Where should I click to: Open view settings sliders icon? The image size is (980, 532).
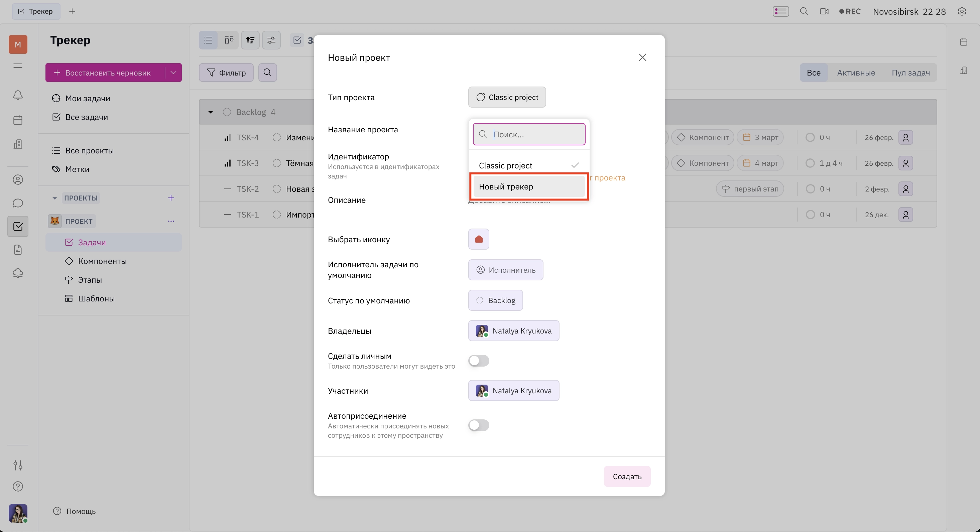(x=271, y=40)
